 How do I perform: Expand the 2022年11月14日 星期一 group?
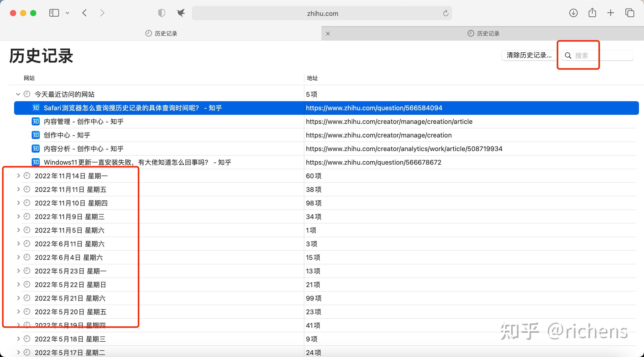pyautogui.click(x=18, y=176)
